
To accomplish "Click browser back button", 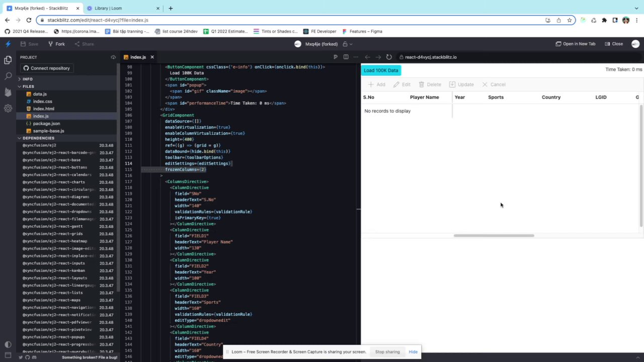I will (7, 20).
